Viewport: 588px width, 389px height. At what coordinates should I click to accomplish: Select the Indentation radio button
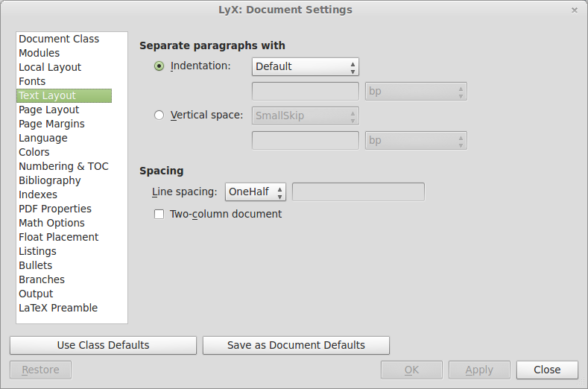159,66
